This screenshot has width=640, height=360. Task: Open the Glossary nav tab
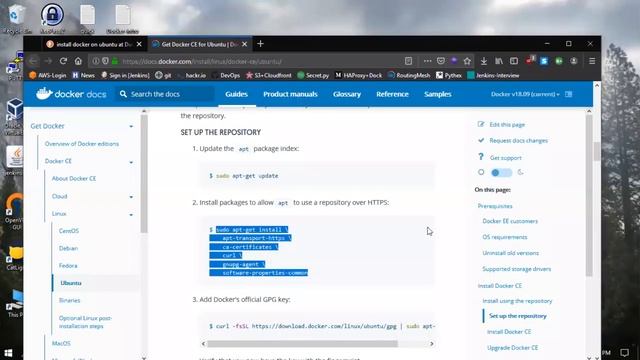click(x=347, y=94)
